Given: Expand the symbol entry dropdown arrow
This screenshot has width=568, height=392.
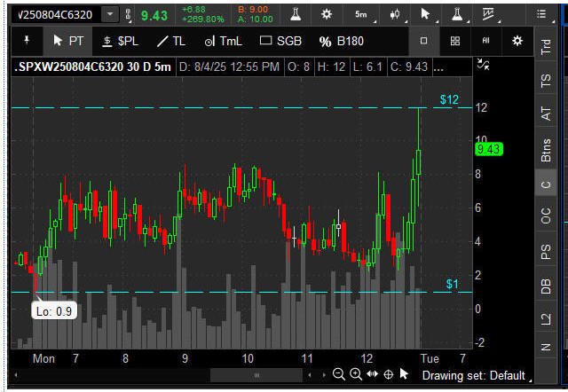Looking at the screenshot, I should pyautogui.click(x=109, y=14).
